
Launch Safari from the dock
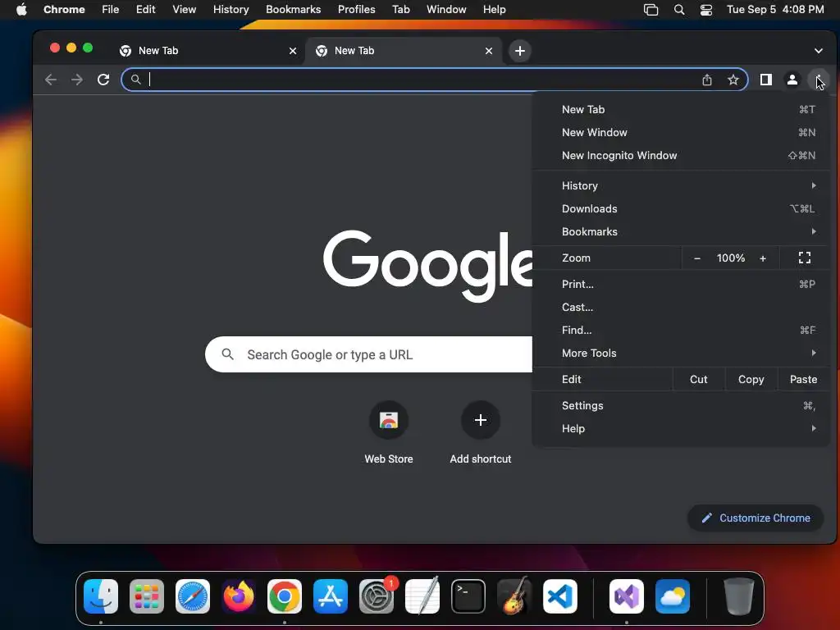[192, 596]
